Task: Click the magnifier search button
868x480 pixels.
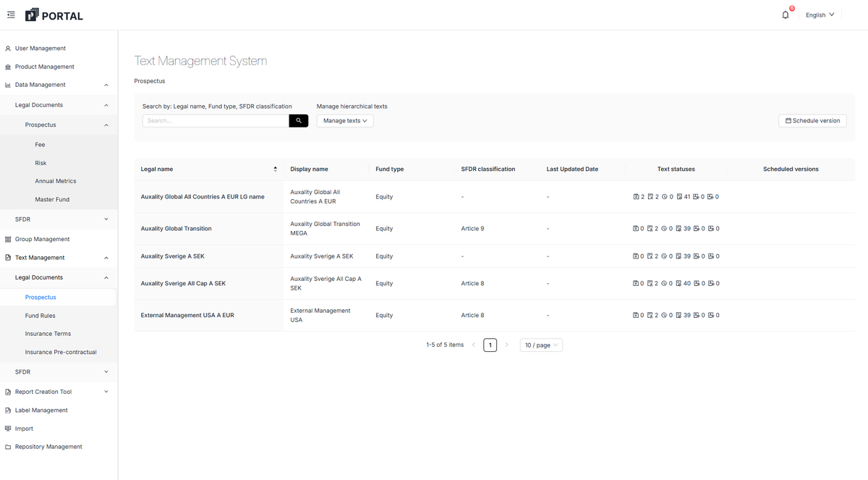Action: pos(299,121)
